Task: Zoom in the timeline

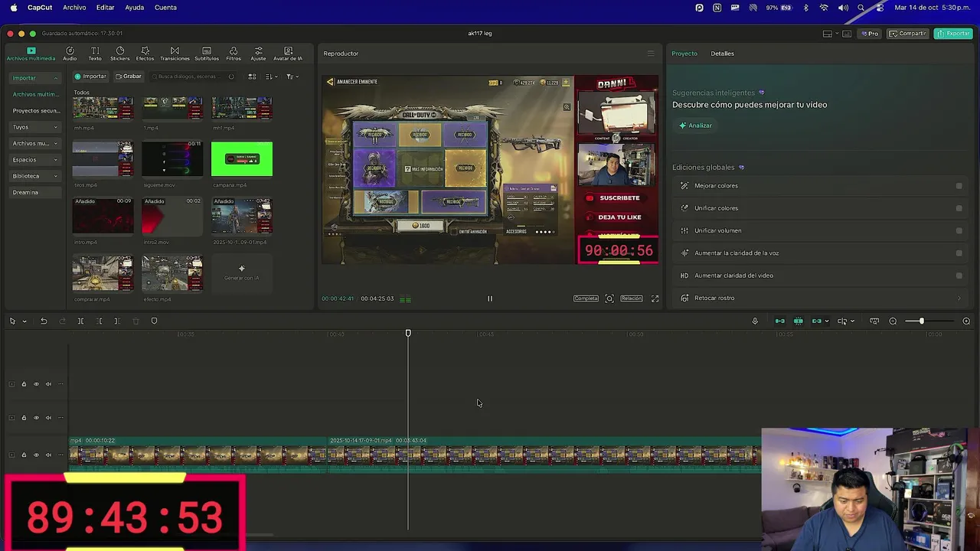Action: 966,321
